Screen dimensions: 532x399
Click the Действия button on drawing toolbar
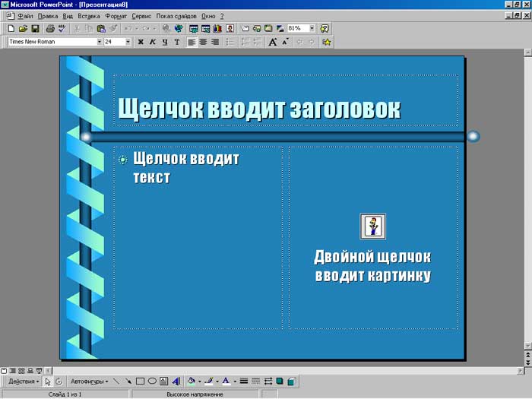pyautogui.click(x=24, y=382)
